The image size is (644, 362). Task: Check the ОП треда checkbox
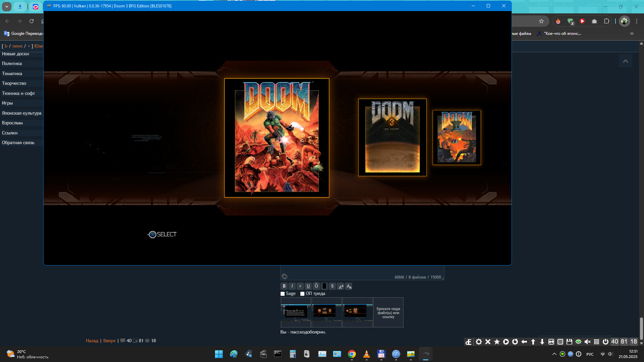coord(302,294)
